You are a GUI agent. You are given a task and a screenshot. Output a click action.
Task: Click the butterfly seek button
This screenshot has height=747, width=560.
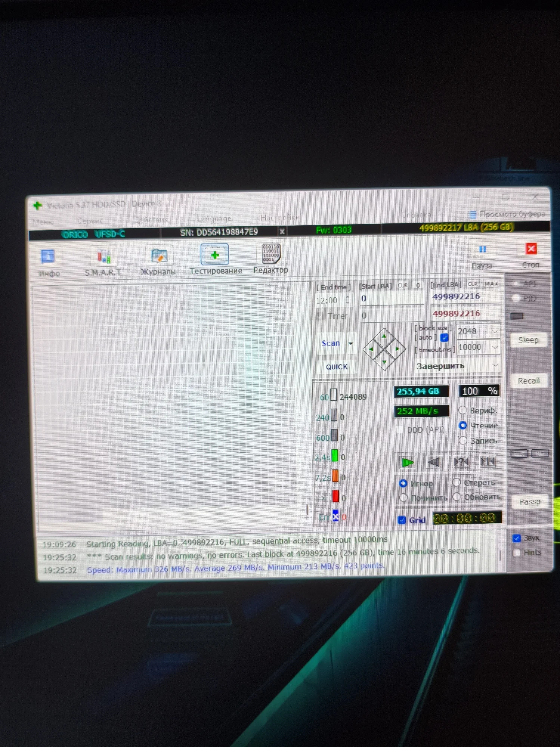click(488, 461)
